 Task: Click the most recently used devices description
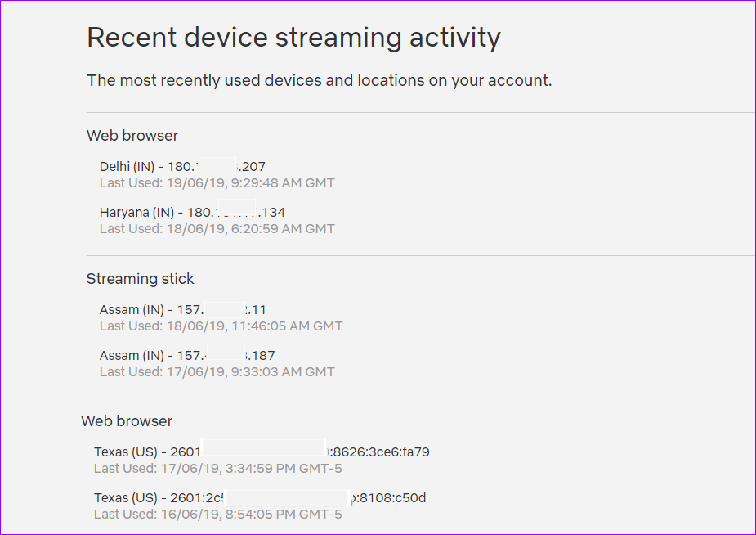(x=319, y=81)
